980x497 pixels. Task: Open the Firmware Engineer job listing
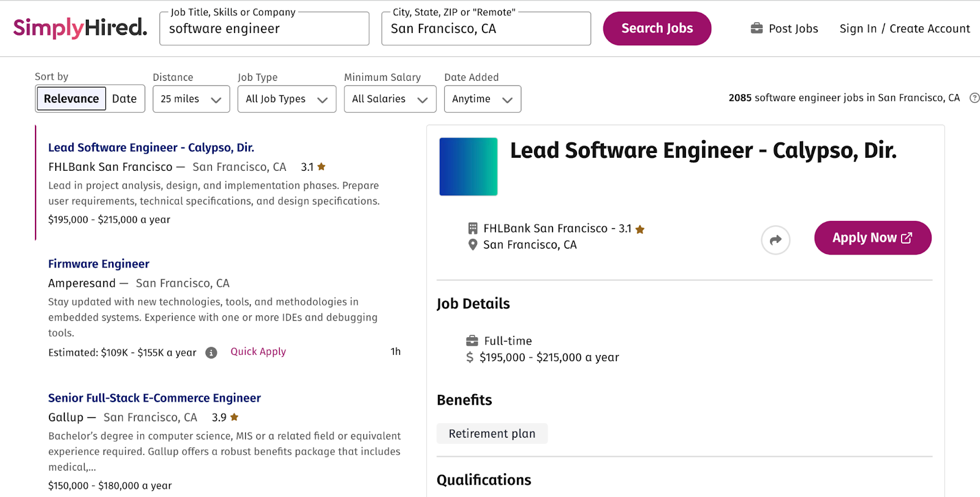[99, 264]
